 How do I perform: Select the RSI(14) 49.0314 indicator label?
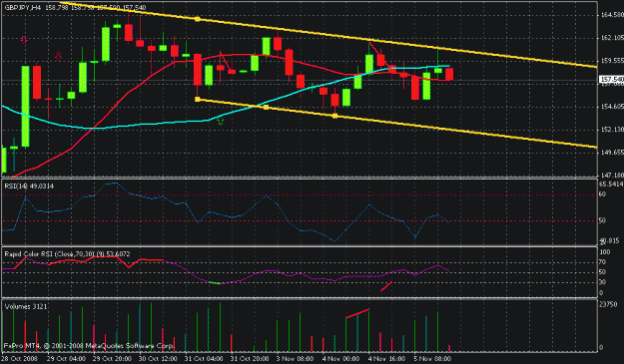(29, 185)
